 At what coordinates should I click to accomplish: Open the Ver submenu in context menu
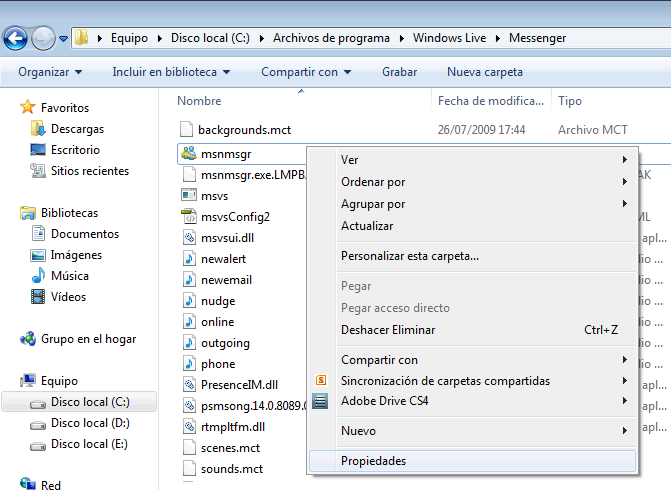pos(472,160)
